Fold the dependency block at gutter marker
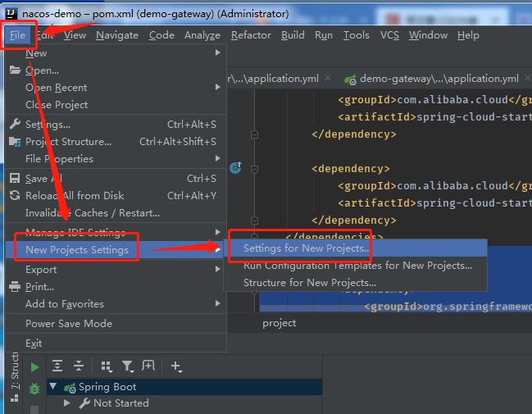The width and height of the screenshot is (532, 414). click(x=254, y=169)
